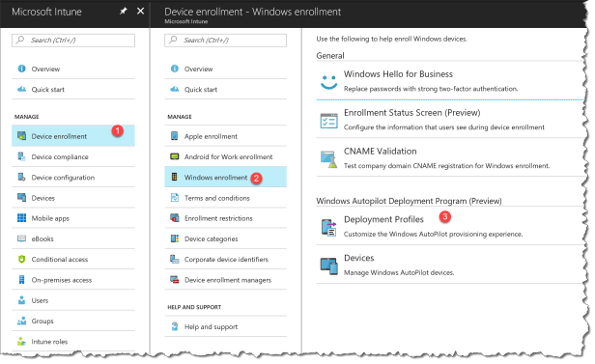Click the Conditional access shield icon
The image size is (595, 364).
[21, 259]
